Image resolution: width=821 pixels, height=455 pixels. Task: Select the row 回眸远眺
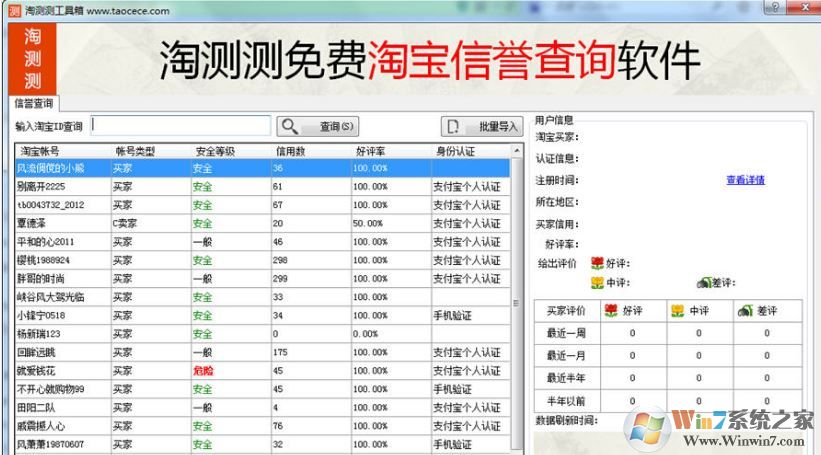(x=262, y=352)
